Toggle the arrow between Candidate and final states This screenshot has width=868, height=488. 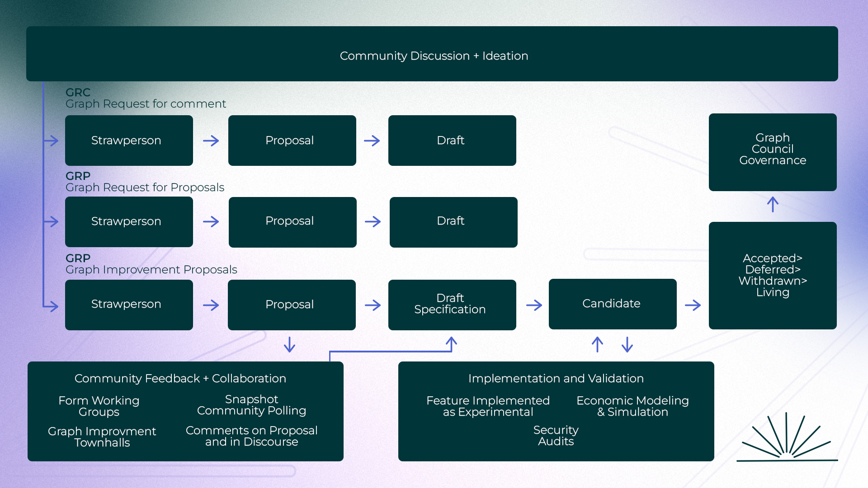point(693,305)
